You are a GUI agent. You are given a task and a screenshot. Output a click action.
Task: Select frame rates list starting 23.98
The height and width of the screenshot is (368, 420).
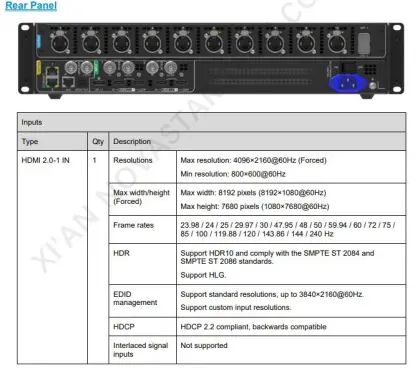[x=288, y=229]
